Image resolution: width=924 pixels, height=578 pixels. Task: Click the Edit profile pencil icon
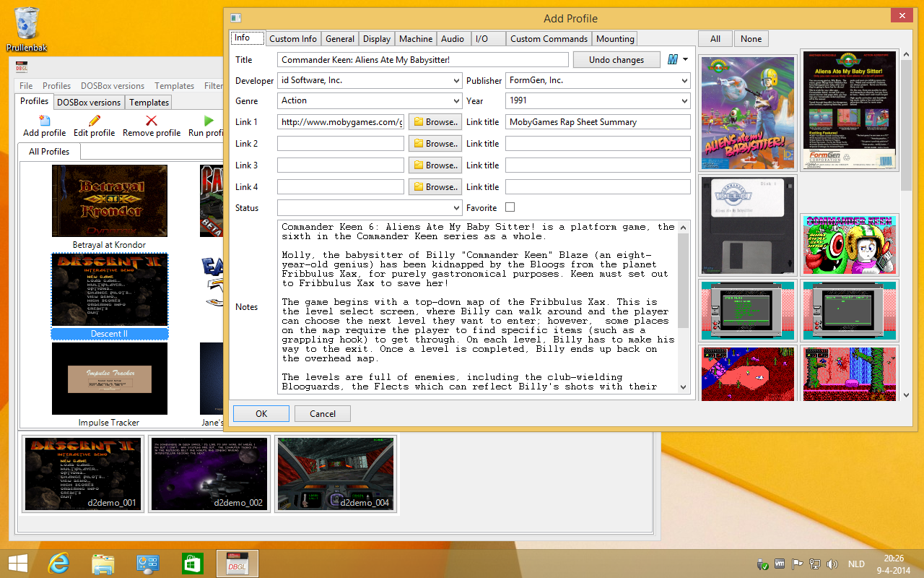[94, 121]
